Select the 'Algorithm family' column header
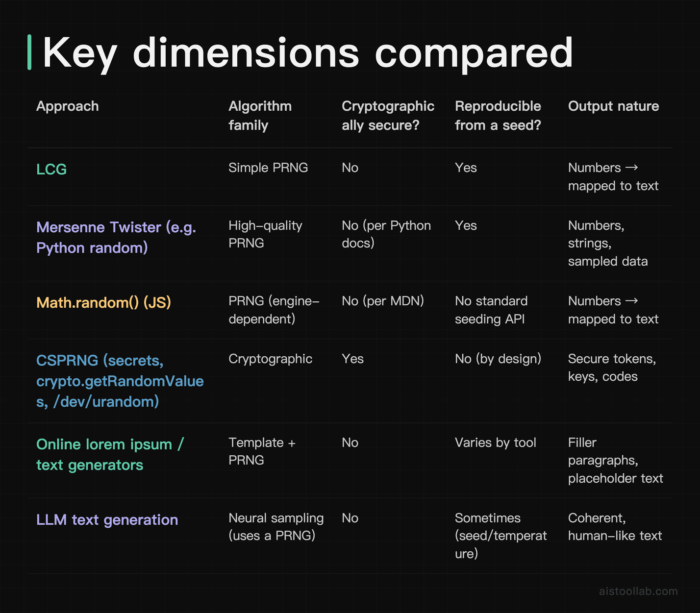Screen dimensions: 700x613 tap(260, 116)
